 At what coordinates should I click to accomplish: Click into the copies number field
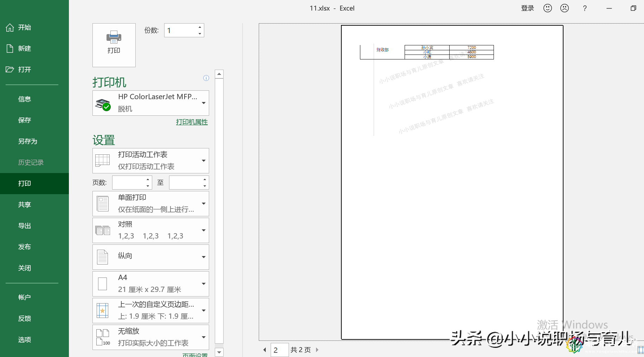click(x=180, y=30)
